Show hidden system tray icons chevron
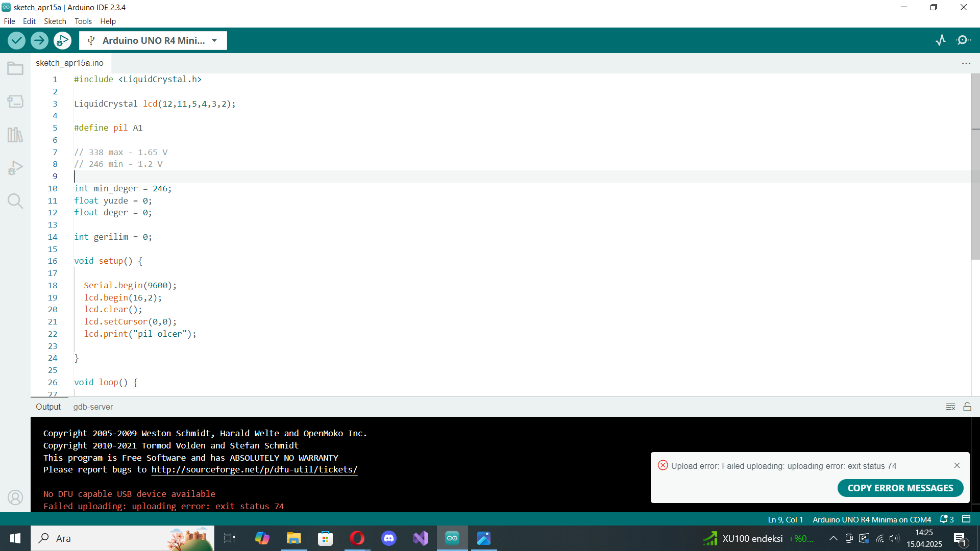The height and width of the screenshot is (551, 980). coord(833,538)
